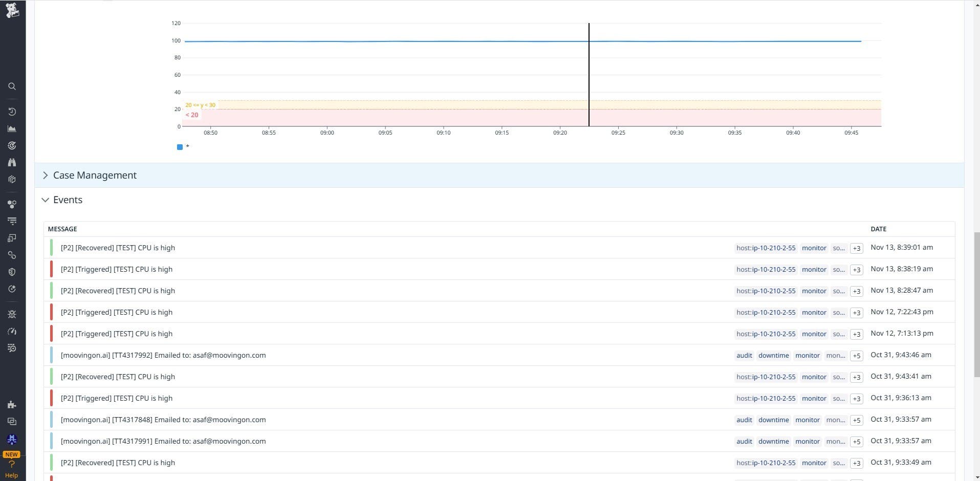
Task: Open Integrations puzzle piece icon
Action: (12, 405)
